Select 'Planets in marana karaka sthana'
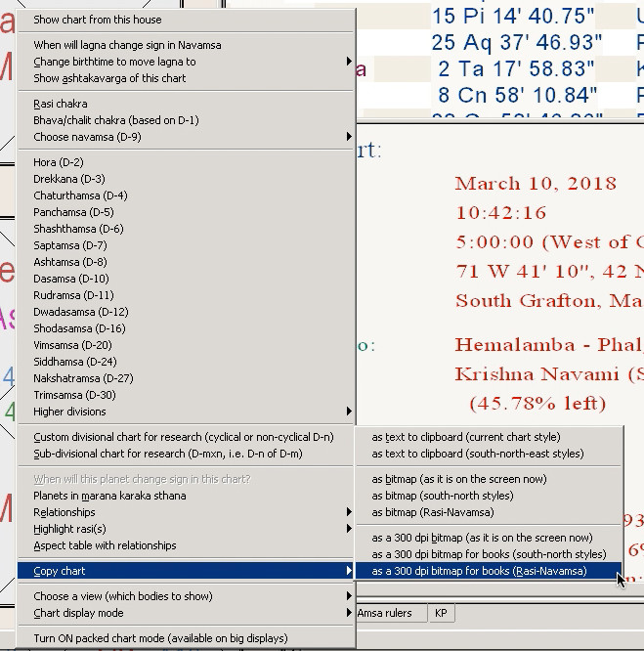This screenshot has height=651, width=644. point(109,496)
